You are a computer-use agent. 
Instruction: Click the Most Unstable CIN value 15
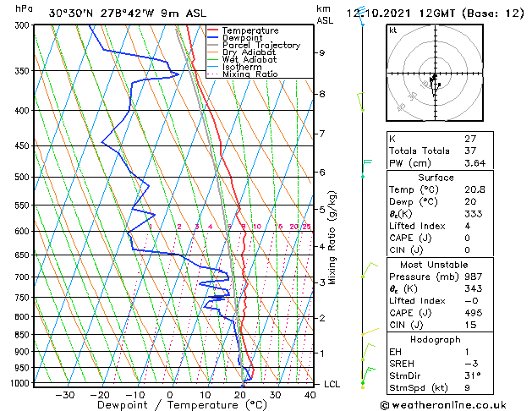[x=470, y=325]
